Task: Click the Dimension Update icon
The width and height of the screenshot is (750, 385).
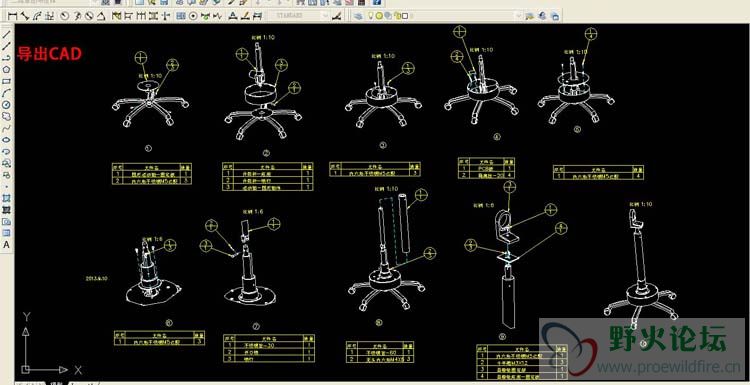Action: (x=257, y=16)
